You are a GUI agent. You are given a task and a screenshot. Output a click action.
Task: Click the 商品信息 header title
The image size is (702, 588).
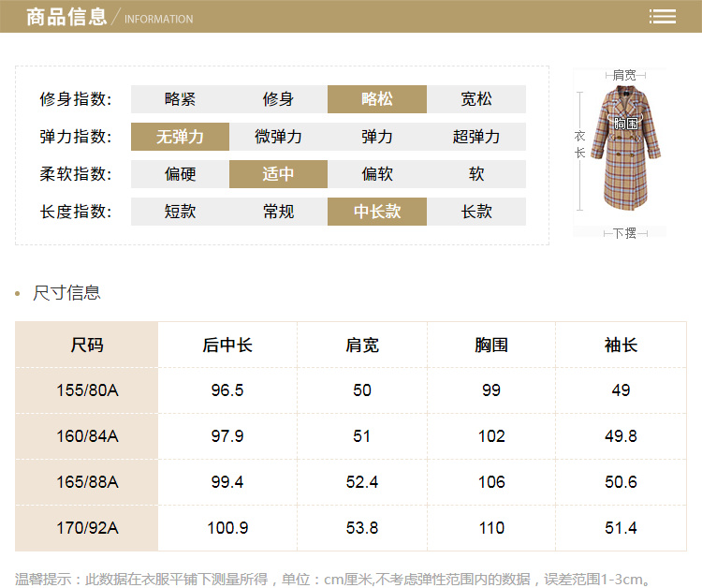(x=66, y=17)
